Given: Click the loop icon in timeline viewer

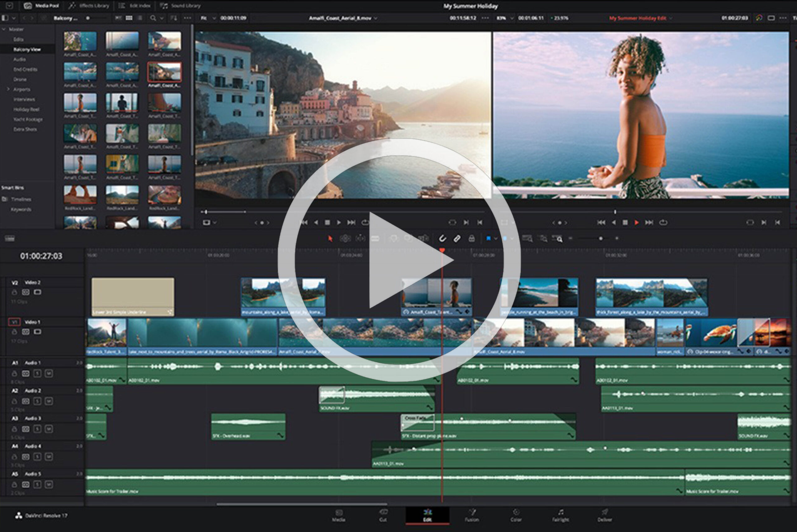Looking at the screenshot, I should coord(663,223).
